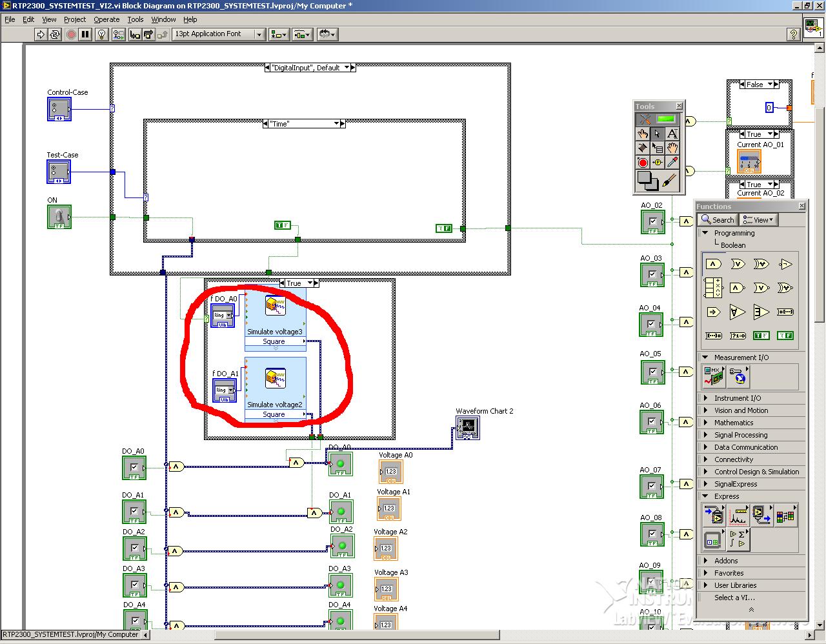Open the "Time" case selector dropdown
Image resolution: width=826 pixels, height=644 pixels.
pyautogui.click(x=303, y=124)
